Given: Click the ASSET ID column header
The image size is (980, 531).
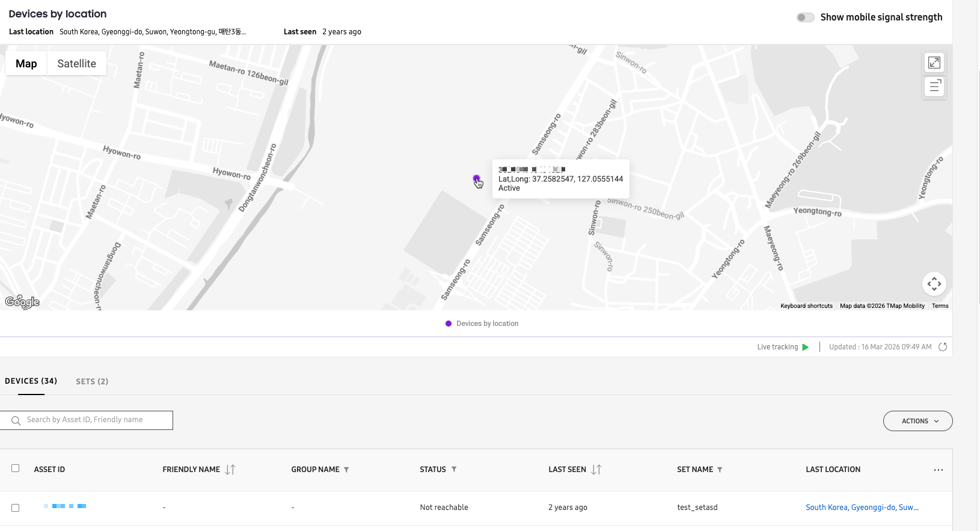Looking at the screenshot, I should coord(49,470).
